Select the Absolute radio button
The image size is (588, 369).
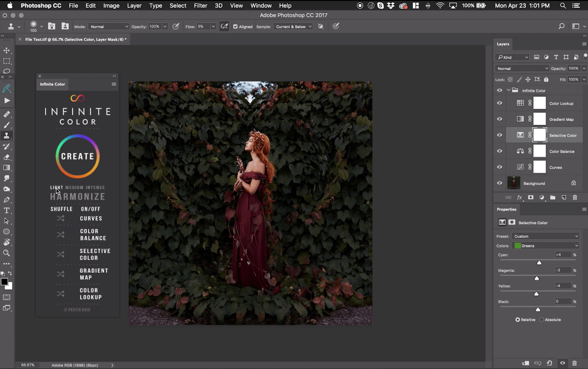click(x=541, y=320)
